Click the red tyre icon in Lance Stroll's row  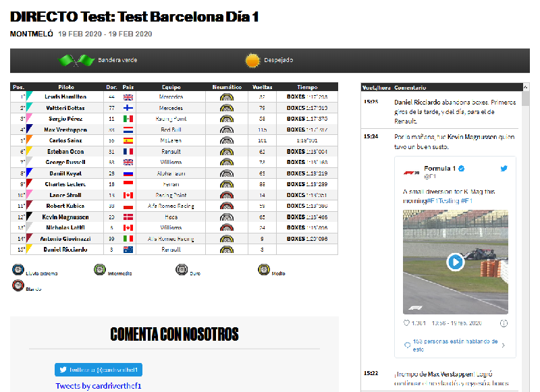point(227,195)
